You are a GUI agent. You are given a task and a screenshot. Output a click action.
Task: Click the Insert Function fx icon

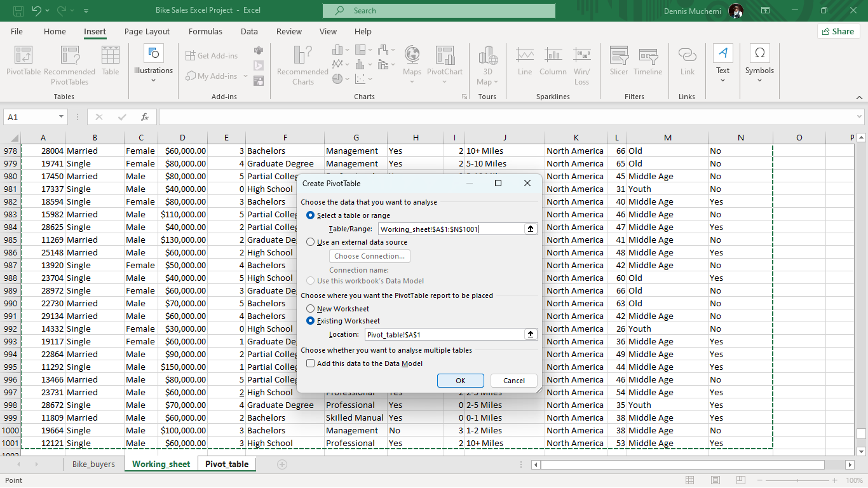[145, 117]
